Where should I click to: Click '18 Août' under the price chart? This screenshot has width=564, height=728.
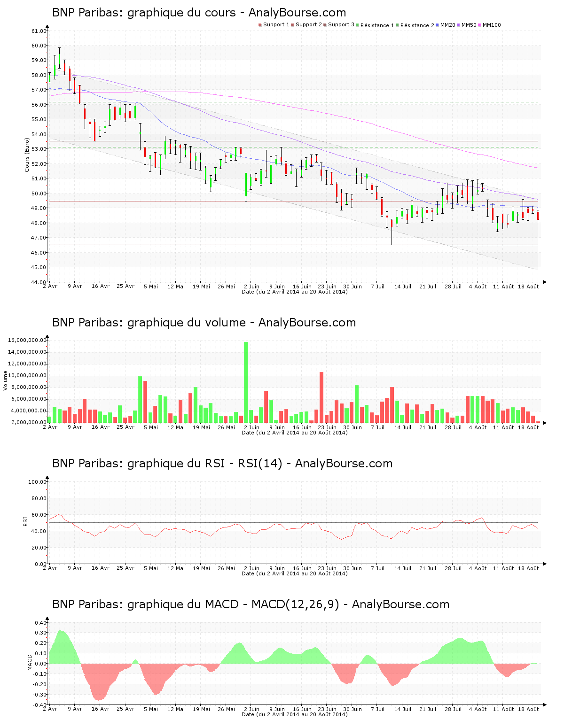[528, 287]
